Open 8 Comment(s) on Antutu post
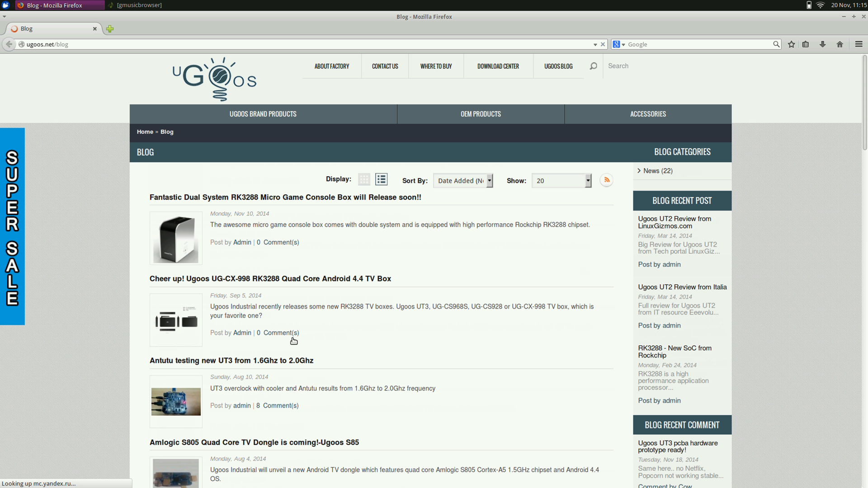The height and width of the screenshot is (488, 868). [x=278, y=406]
